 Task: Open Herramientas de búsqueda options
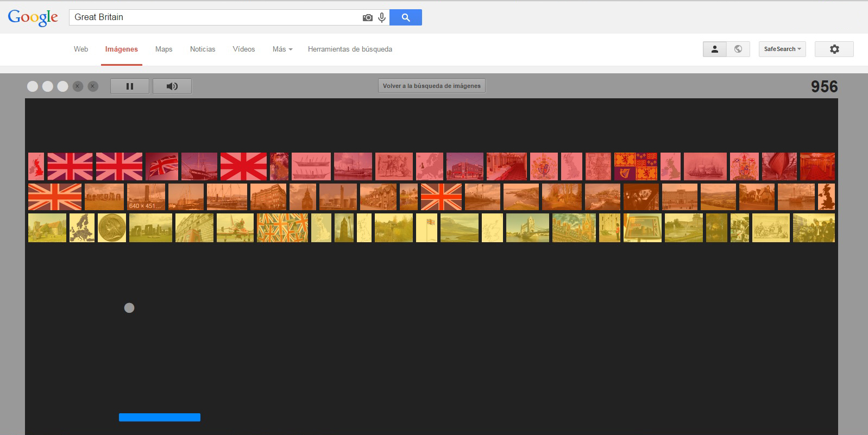click(x=350, y=49)
